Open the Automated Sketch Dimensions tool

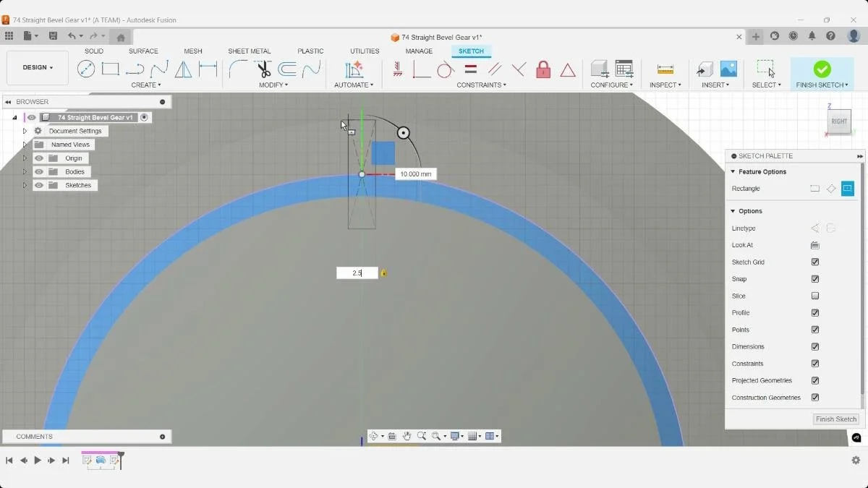pos(354,69)
